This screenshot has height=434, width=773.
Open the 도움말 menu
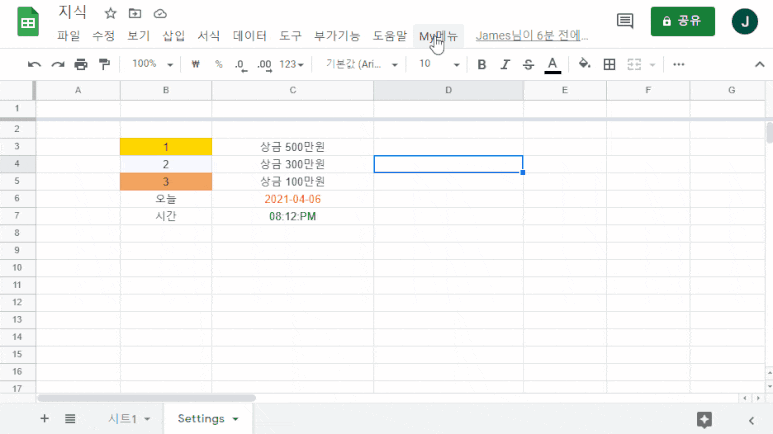click(x=389, y=36)
